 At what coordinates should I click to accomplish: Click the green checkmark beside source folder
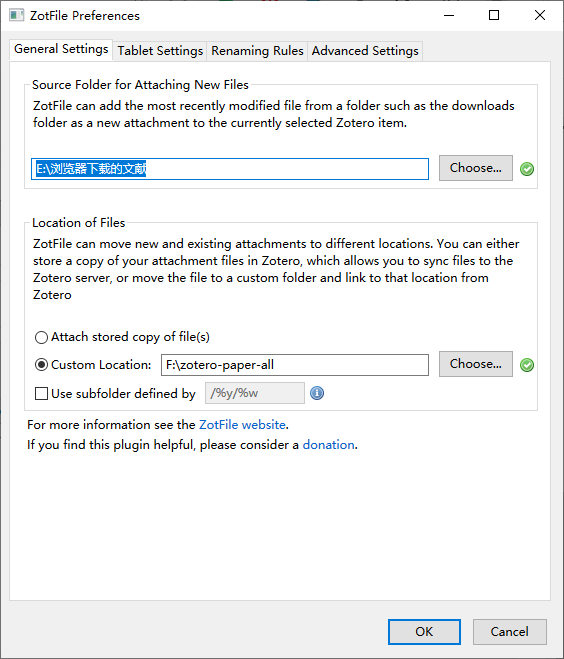pos(527,169)
